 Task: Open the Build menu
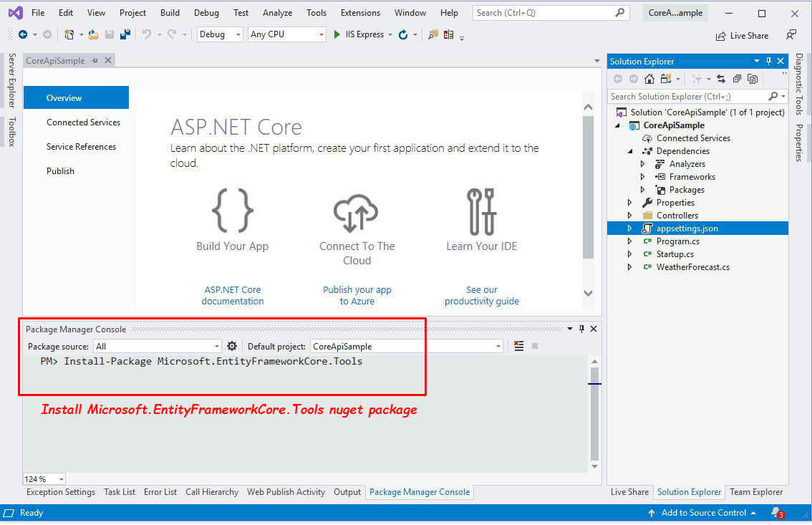pos(170,12)
